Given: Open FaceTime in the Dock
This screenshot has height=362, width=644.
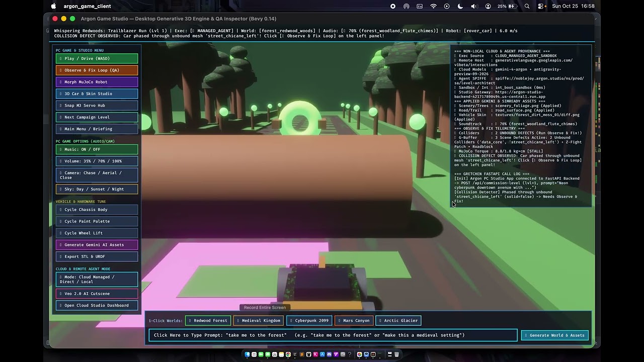Looking at the screenshot, I should pyautogui.click(x=261, y=354).
